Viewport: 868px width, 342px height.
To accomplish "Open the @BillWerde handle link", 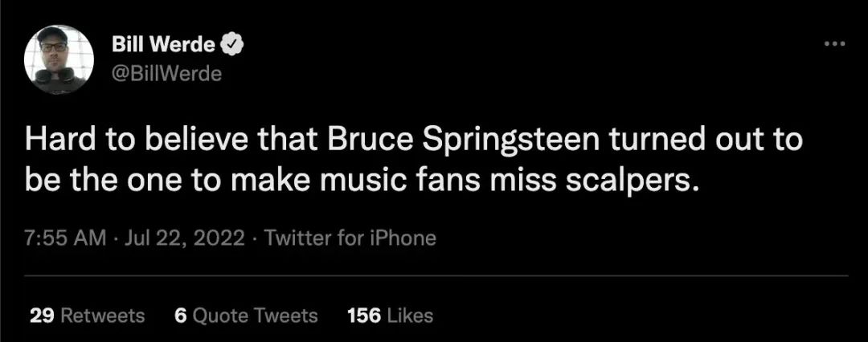I will pos(166,74).
